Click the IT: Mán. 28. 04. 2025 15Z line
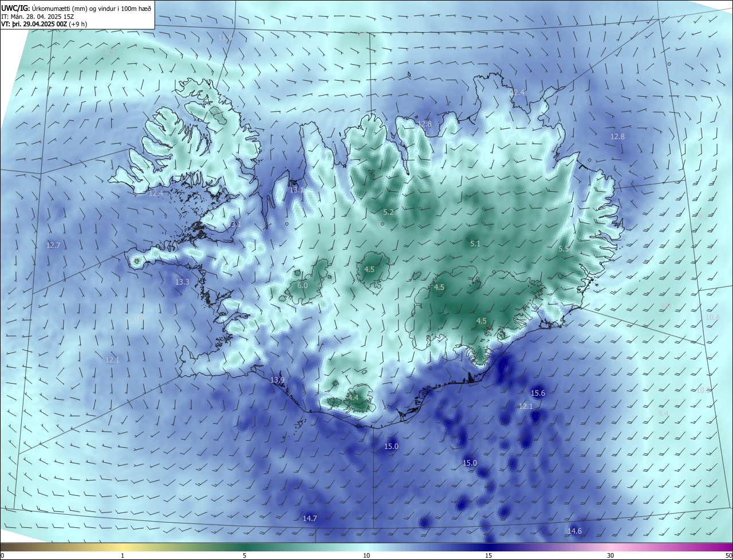 [x=39, y=16]
